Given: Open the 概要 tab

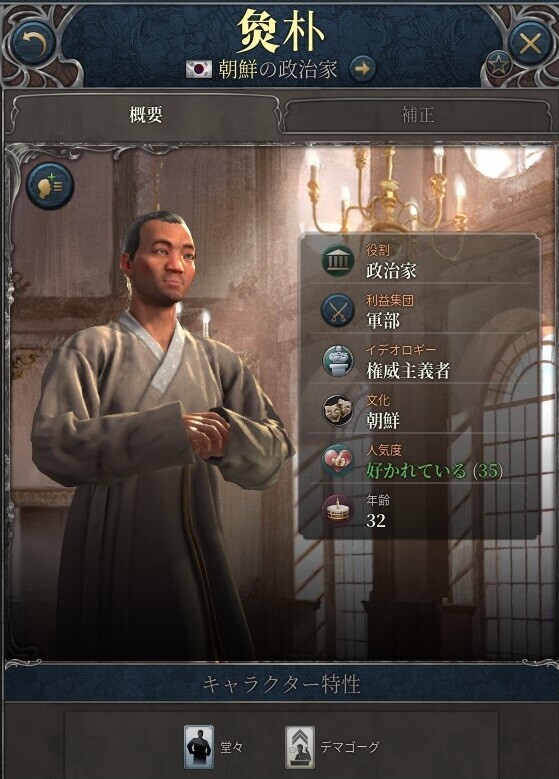Looking at the screenshot, I should (x=146, y=115).
